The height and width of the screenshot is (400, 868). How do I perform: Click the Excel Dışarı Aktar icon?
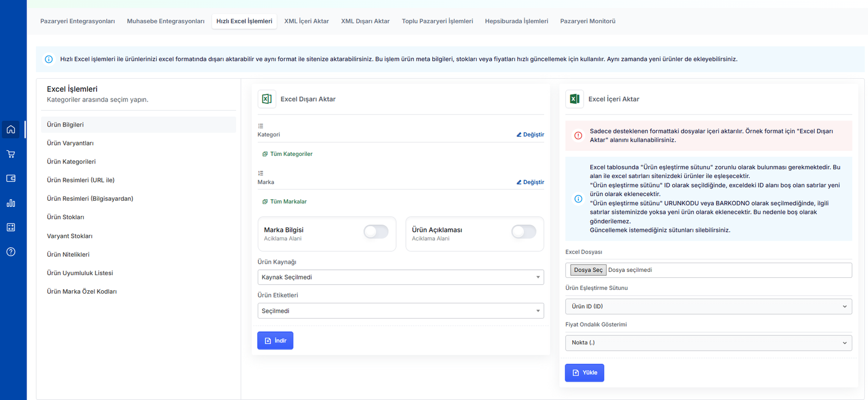pos(267,99)
